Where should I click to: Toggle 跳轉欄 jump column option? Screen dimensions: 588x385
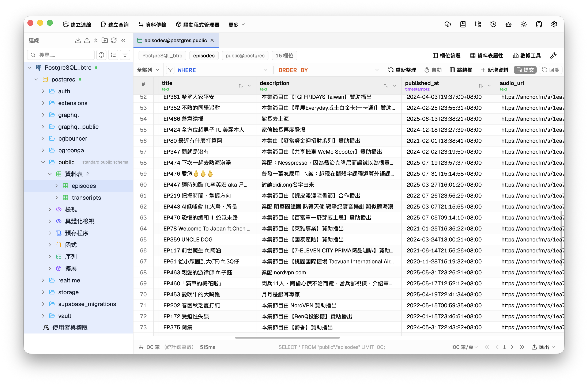point(461,70)
